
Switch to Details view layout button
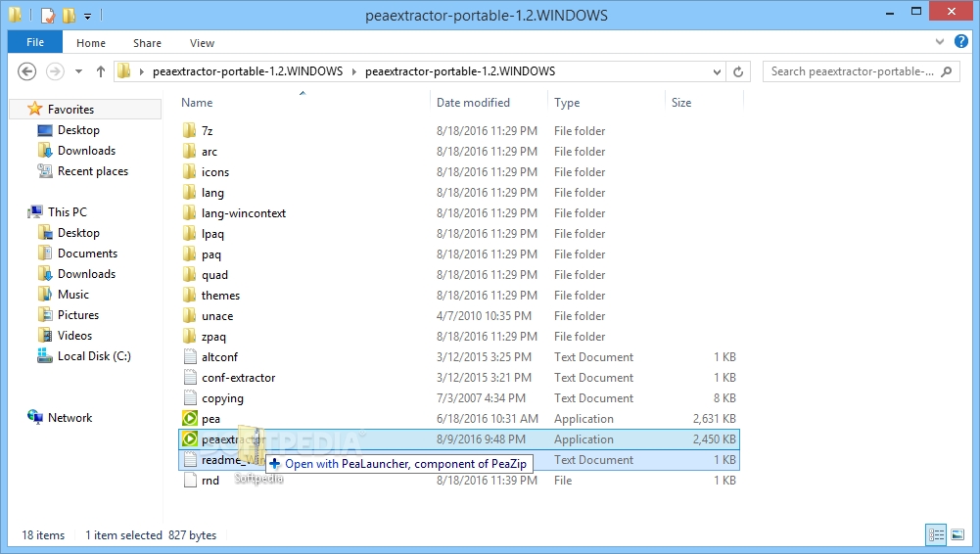pyautogui.click(x=936, y=534)
